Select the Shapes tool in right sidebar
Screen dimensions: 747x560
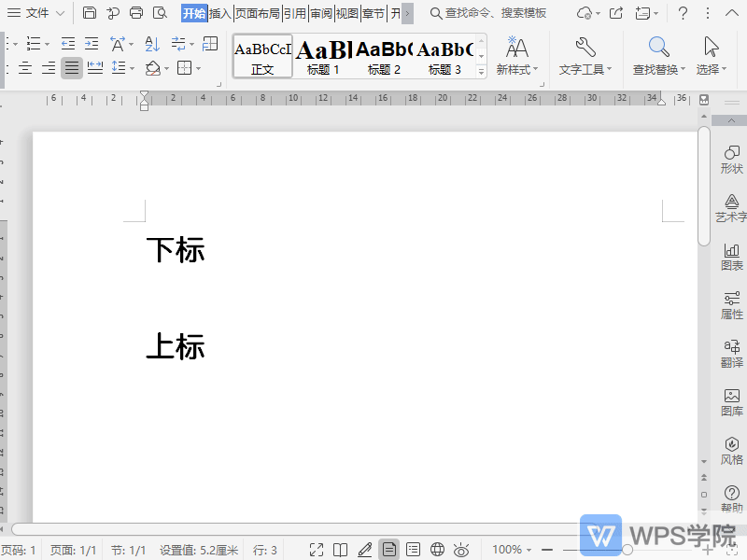tap(729, 161)
